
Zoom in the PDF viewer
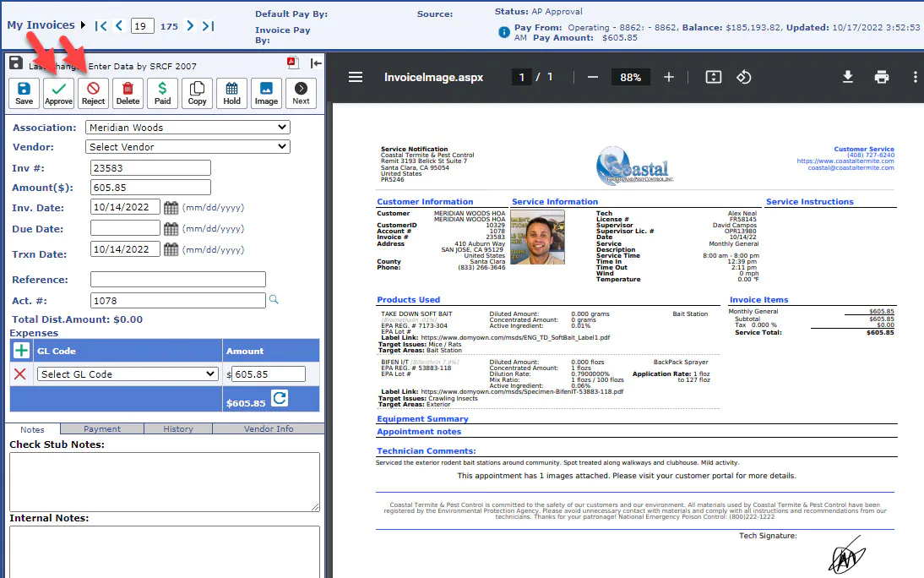tap(669, 77)
